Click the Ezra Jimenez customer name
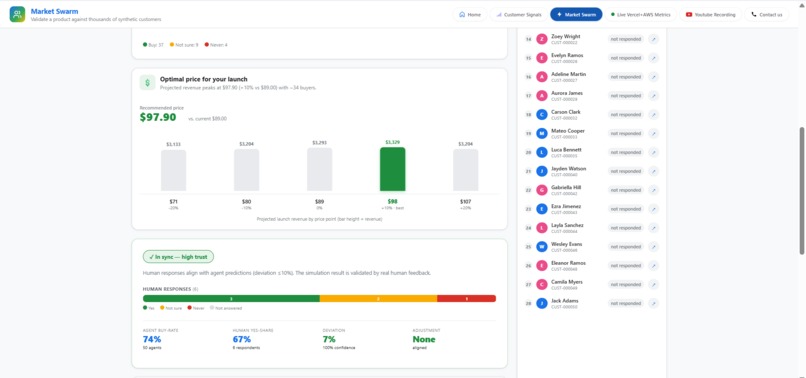 pos(567,206)
